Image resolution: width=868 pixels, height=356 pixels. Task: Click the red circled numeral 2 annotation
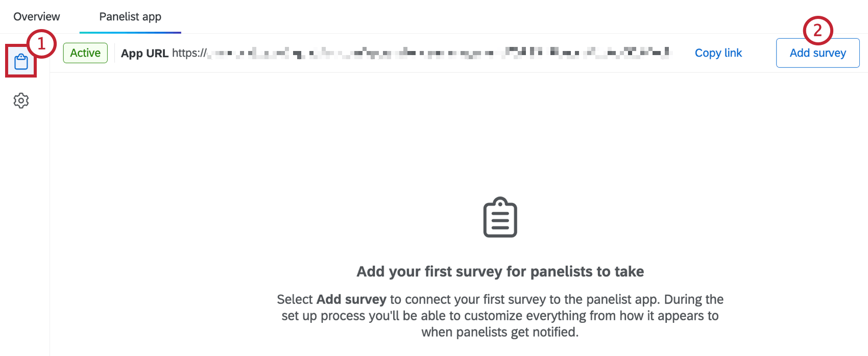pyautogui.click(x=818, y=31)
